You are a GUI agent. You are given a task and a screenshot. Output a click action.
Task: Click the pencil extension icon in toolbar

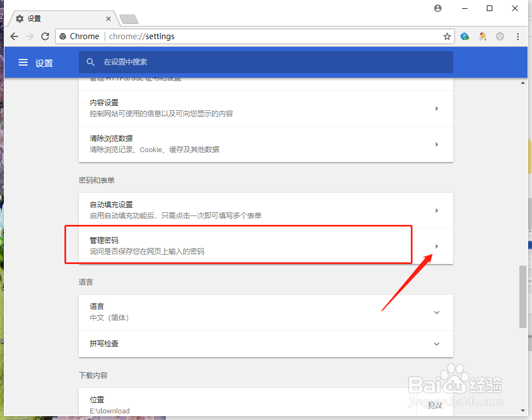click(482, 36)
